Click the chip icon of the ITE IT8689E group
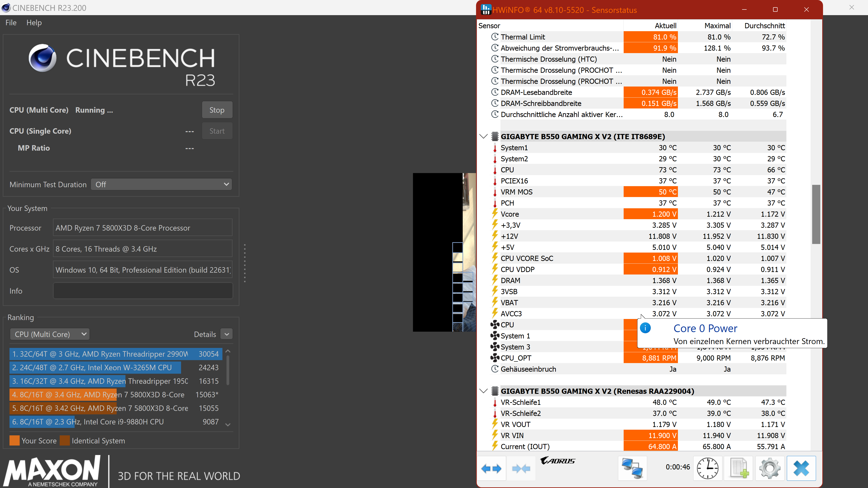The image size is (868, 488). [495, 136]
